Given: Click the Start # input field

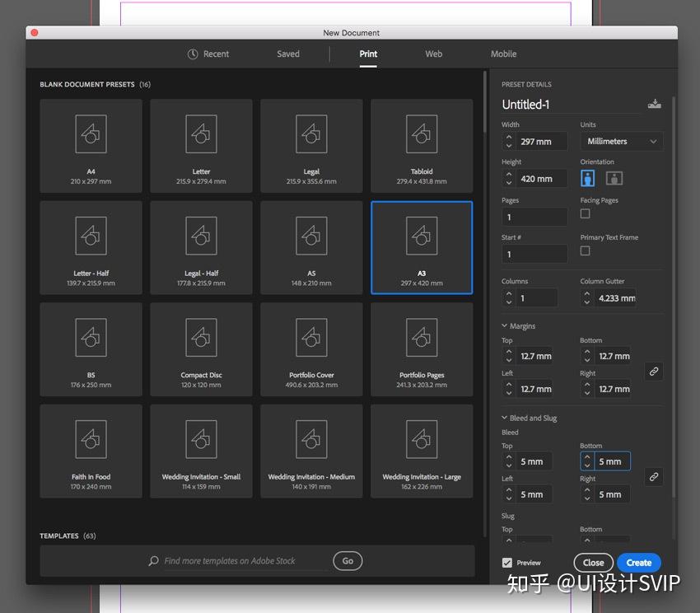Looking at the screenshot, I should coord(534,254).
